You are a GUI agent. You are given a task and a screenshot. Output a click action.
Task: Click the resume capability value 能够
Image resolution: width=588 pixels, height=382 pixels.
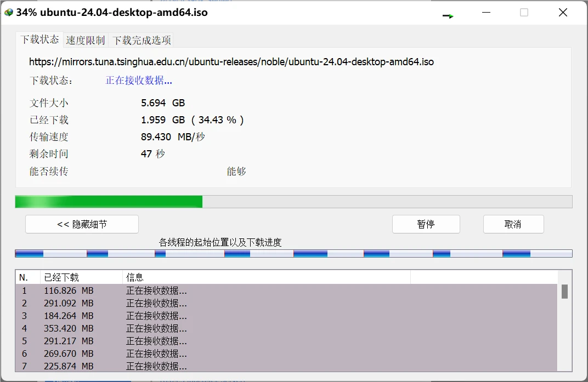[x=236, y=172]
